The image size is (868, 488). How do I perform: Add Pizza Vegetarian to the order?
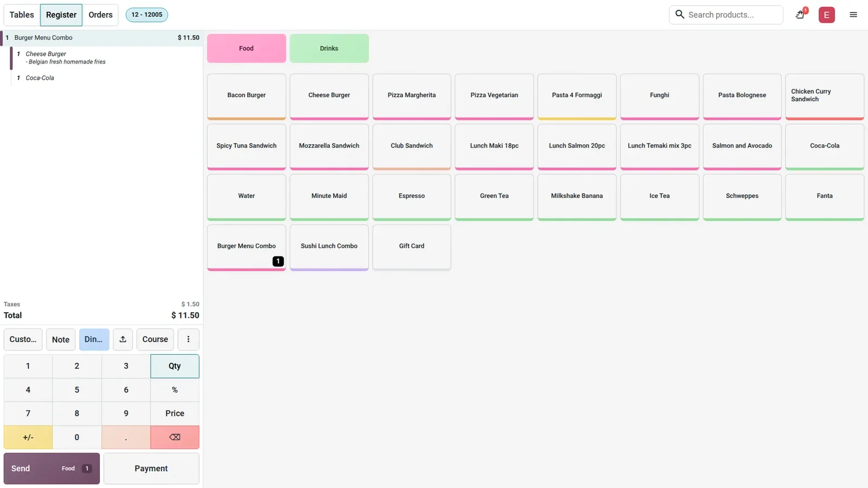click(494, 97)
